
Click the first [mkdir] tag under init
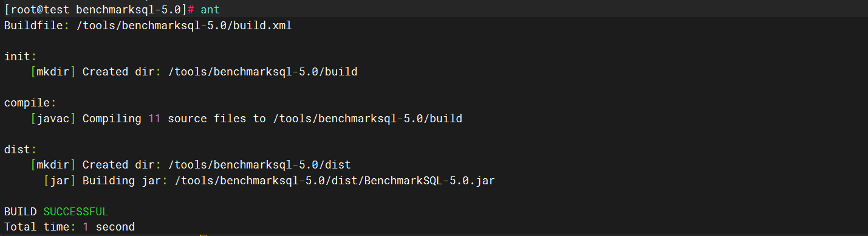[x=53, y=72]
